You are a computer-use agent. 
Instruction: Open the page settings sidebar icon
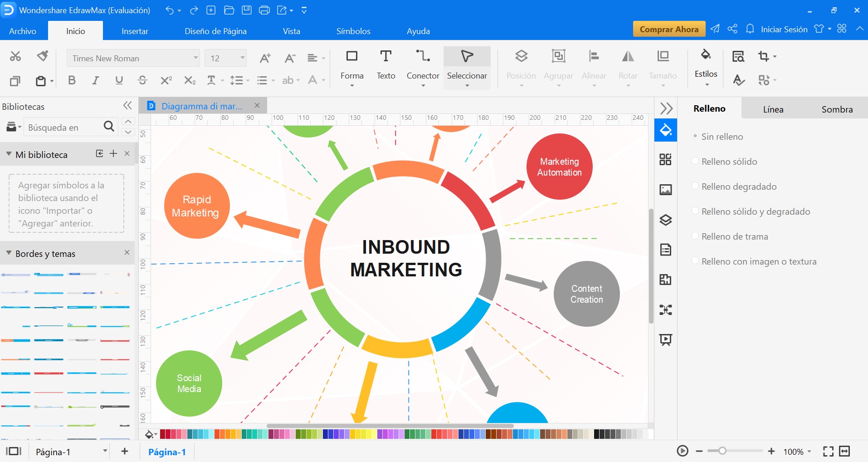click(666, 250)
